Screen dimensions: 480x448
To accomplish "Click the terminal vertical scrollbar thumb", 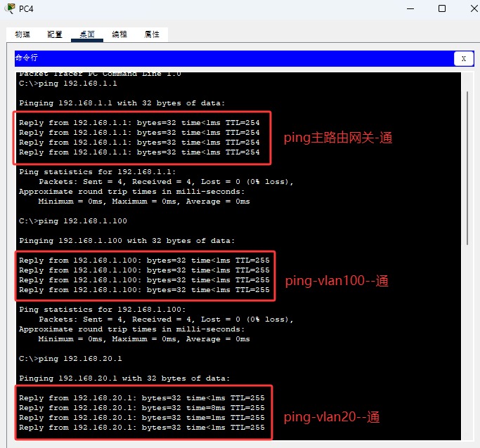I will click(x=467, y=169).
